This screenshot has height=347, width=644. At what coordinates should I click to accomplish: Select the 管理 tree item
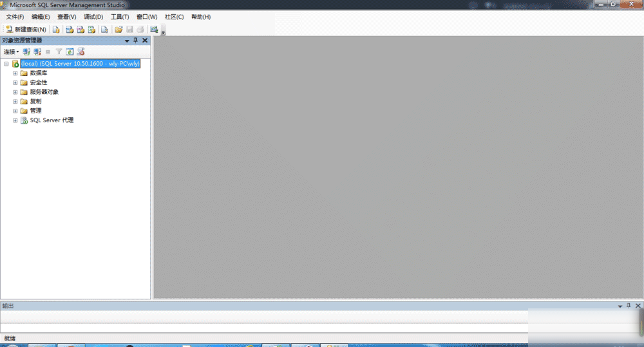click(35, 111)
